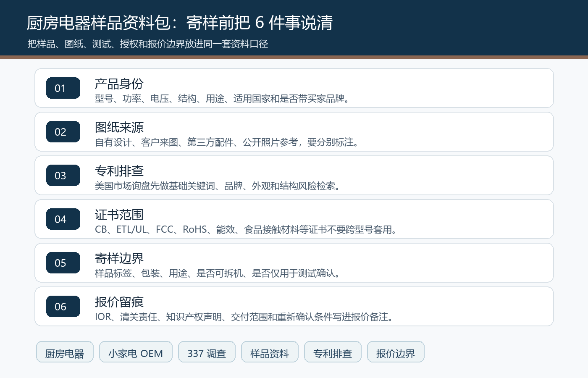This screenshot has width=588, height=378.
Task: Select the 证书范围 card heading
Action: tap(119, 215)
